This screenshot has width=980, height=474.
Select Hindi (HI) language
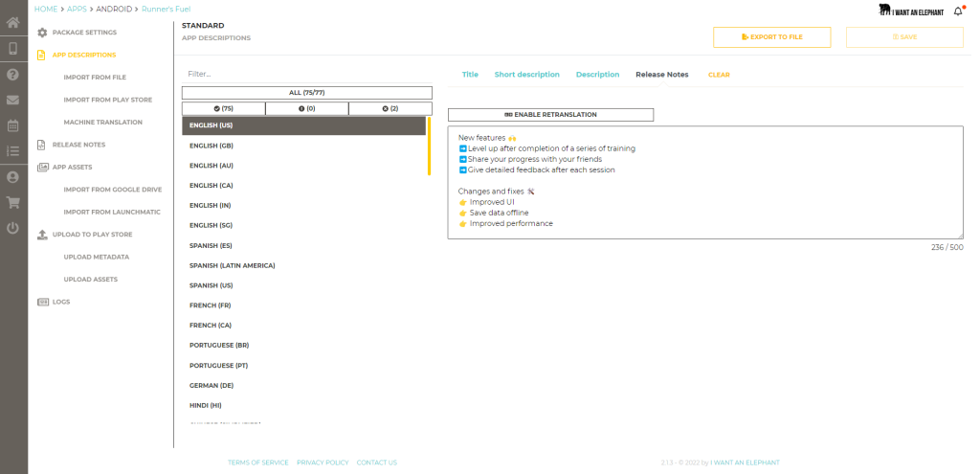tap(303, 406)
